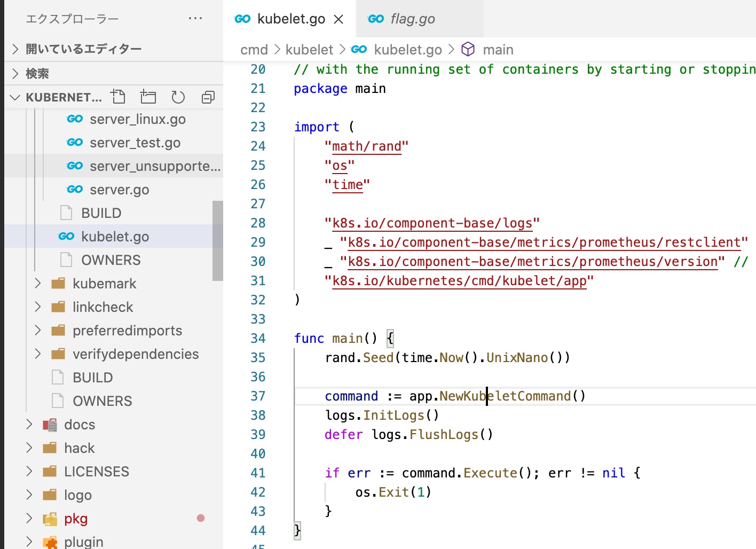Open the Explorer more actions ellipsis menu
Screen dimensions: 756x549
195,19
